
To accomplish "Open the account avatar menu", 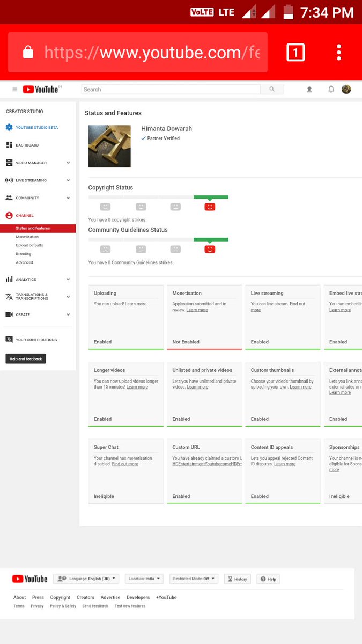I will point(346,90).
